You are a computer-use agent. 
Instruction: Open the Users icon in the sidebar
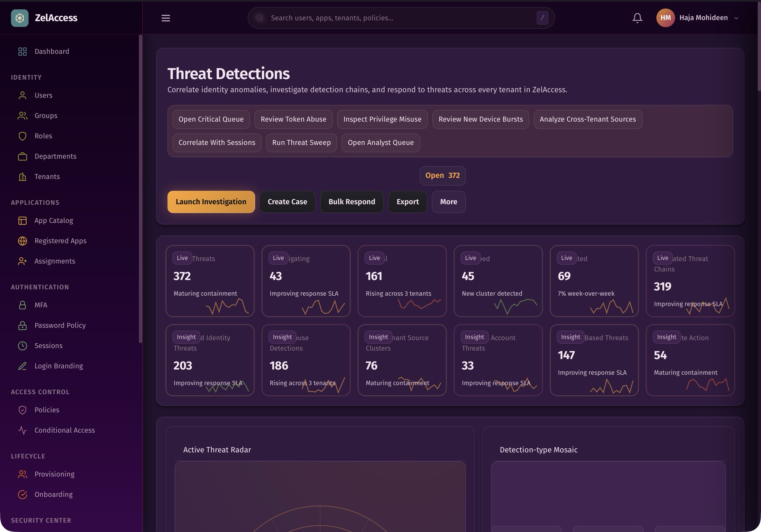click(x=22, y=95)
